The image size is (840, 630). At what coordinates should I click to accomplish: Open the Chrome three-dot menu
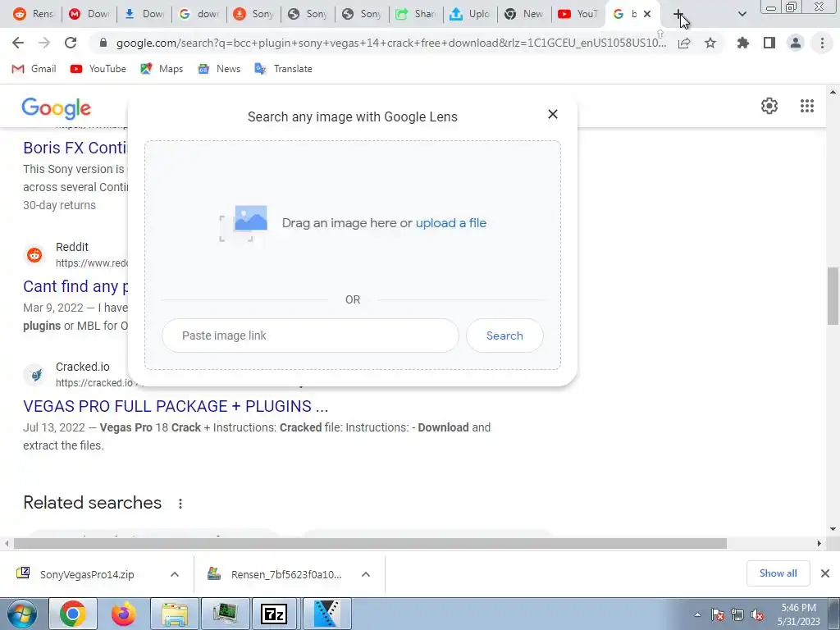tap(822, 43)
